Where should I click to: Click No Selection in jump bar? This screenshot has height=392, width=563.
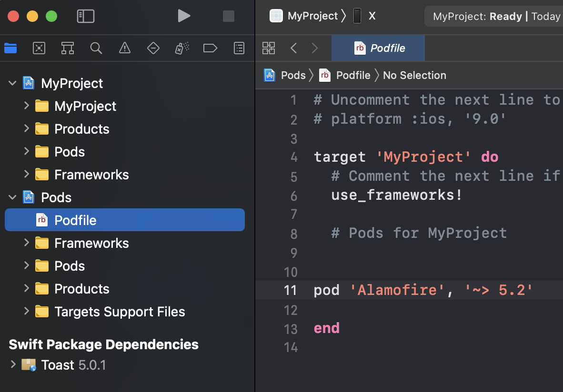[415, 75]
